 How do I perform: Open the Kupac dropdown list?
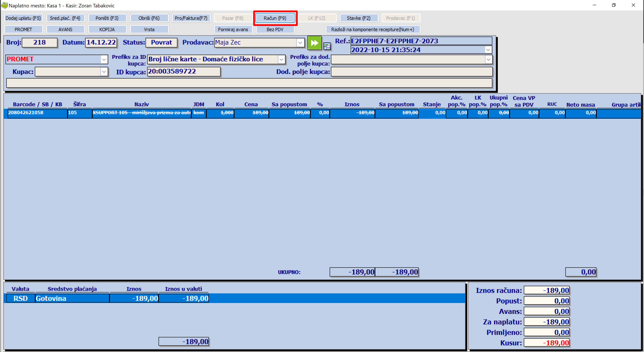104,72
